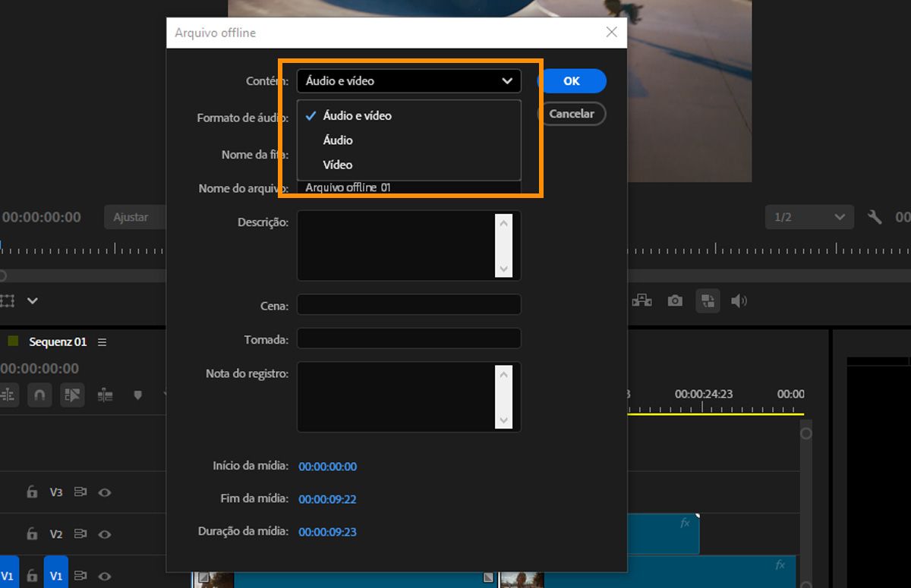Click the Cena input field
911x588 pixels.
[x=408, y=305]
